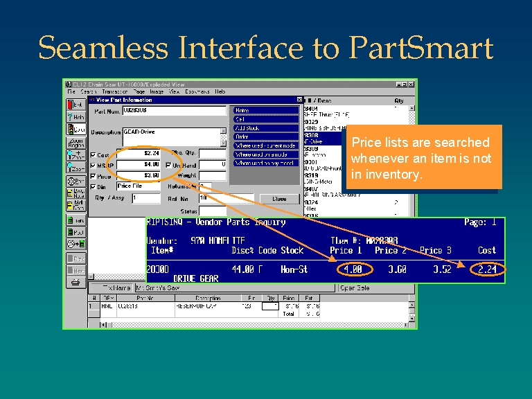Click the ticket name field showing Mr. Smith's Saw
Image resolution: width=532 pixels, height=399 pixels.
click(x=235, y=287)
